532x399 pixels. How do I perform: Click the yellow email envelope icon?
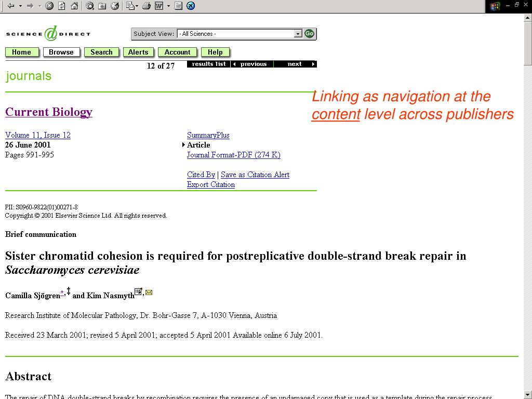point(149,292)
